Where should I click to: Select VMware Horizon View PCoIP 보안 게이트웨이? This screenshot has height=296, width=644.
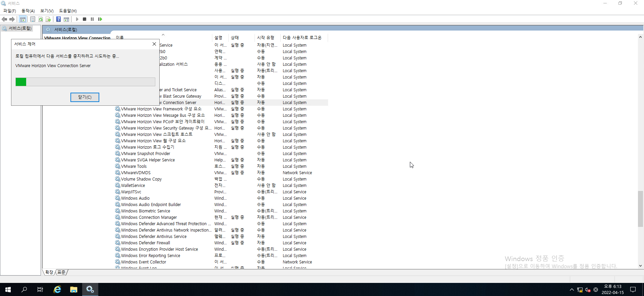point(221,122)
